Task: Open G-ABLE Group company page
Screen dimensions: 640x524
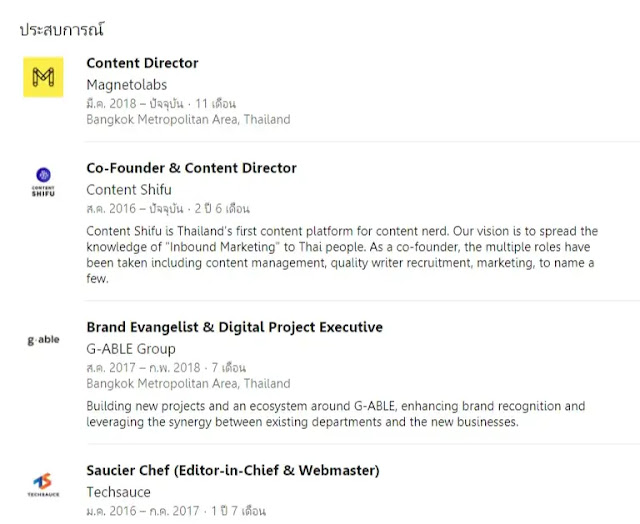Action: click(x=131, y=349)
